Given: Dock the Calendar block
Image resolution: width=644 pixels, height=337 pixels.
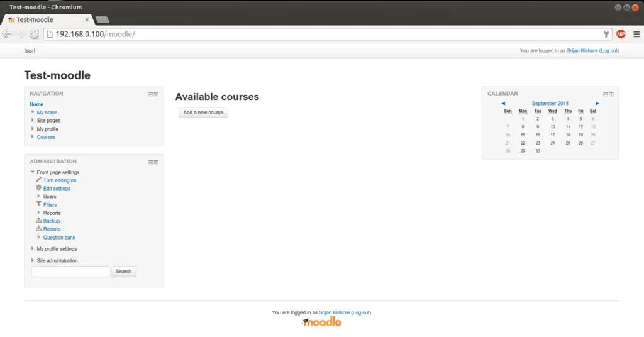Looking at the screenshot, I should (x=611, y=94).
